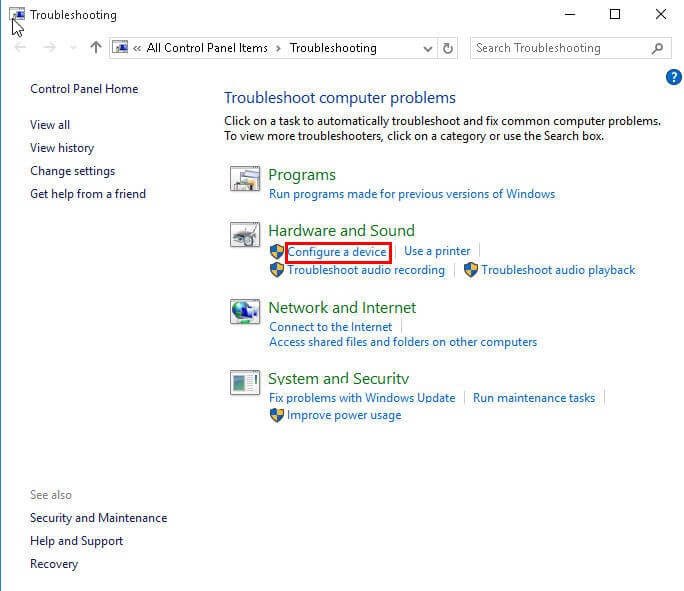Open View history in the left pane
Screen dimensions: 684x591
click(62, 148)
